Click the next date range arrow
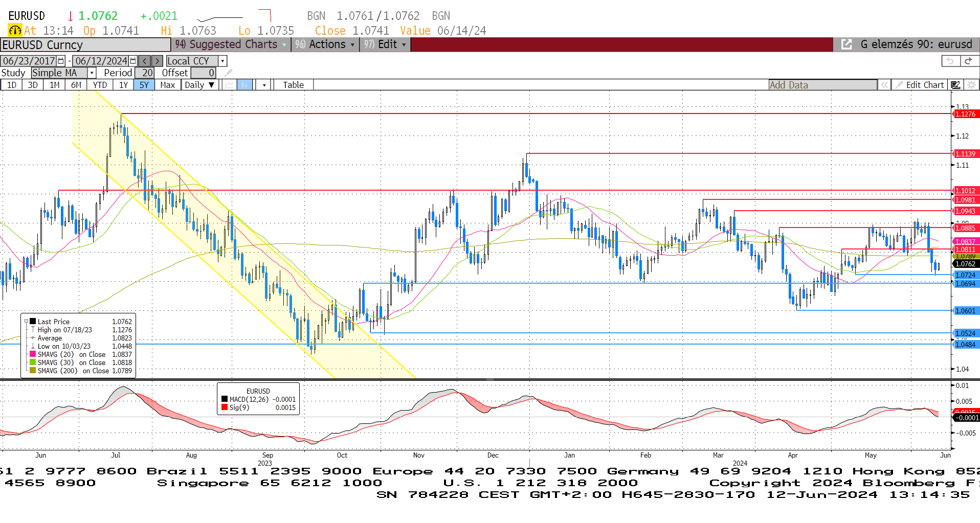 point(157,61)
